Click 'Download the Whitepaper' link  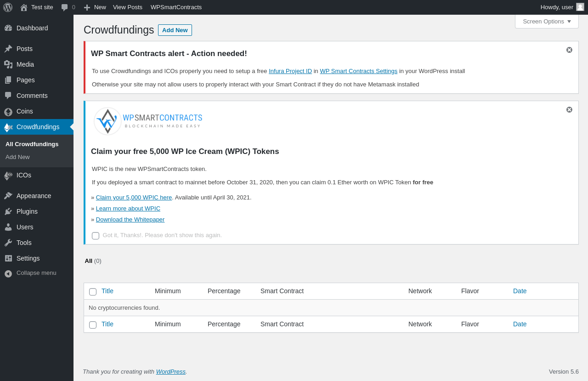click(x=130, y=219)
